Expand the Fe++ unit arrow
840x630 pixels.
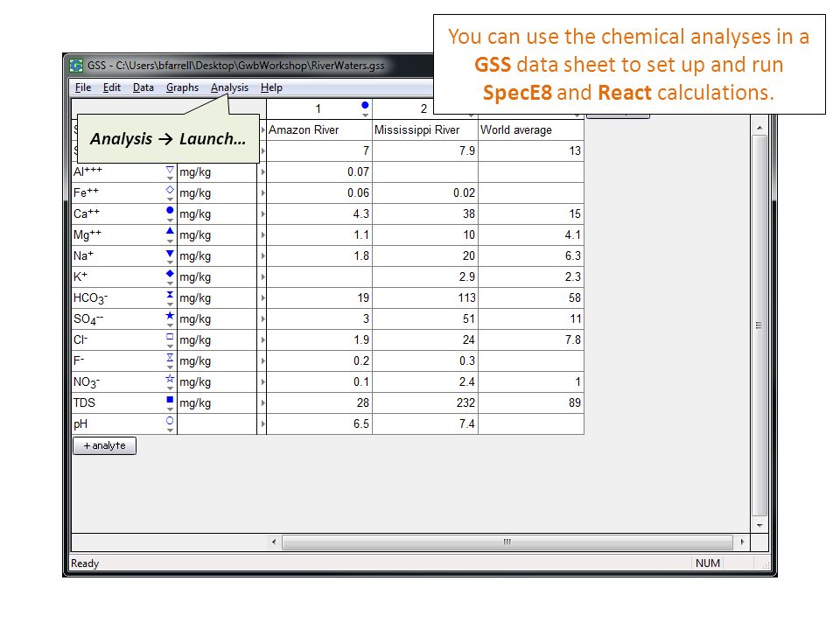pyautogui.click(x=262, y=192)
